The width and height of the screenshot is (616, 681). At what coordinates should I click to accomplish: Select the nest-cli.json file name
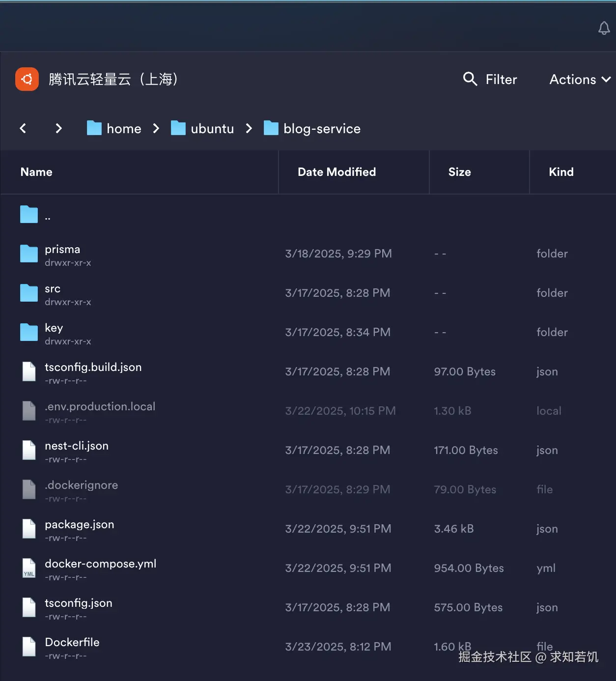[x=77, y=446]
